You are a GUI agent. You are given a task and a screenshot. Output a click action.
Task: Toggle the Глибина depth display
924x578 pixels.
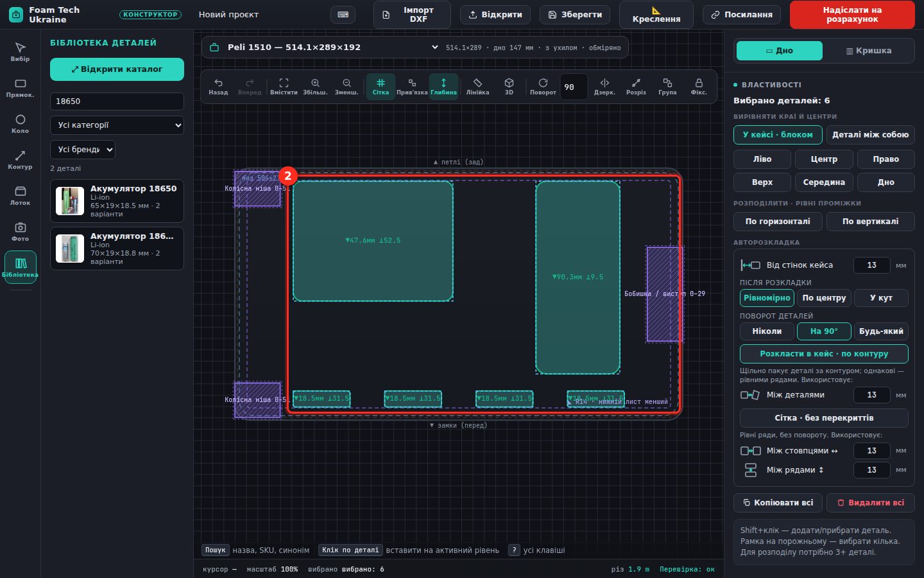[x=443, y=87]
